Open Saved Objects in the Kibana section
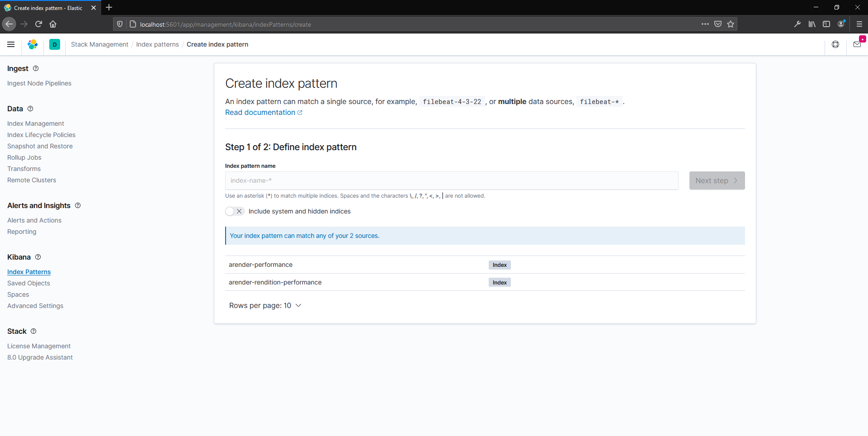The width and height of the screenshot is (868, 436). coord(28,283)
